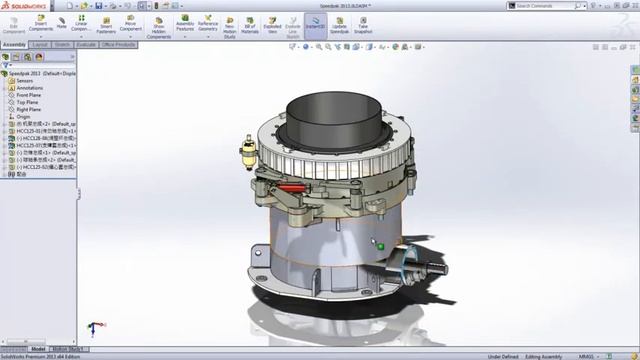Image resolution: width=640 pixels, height=360 pixels.
Task: Click the Edit Component tool
Action: click(14, 25)
